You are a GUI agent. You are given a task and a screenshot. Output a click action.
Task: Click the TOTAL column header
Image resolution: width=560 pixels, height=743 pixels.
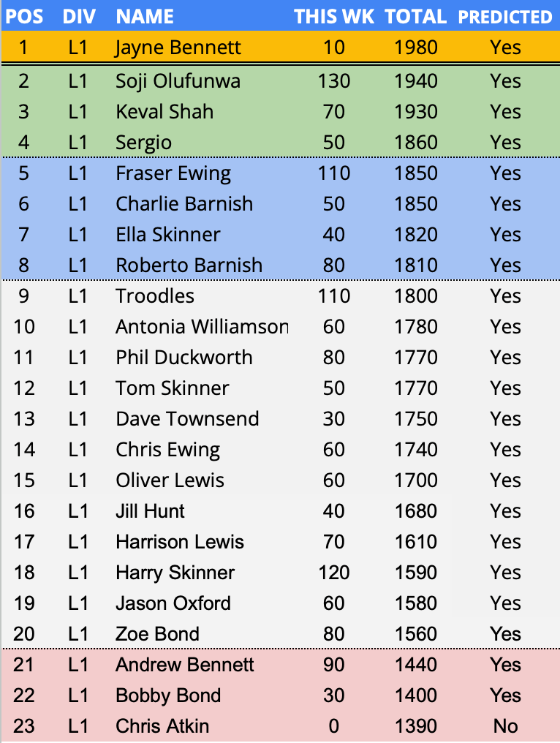click(415, 16)
